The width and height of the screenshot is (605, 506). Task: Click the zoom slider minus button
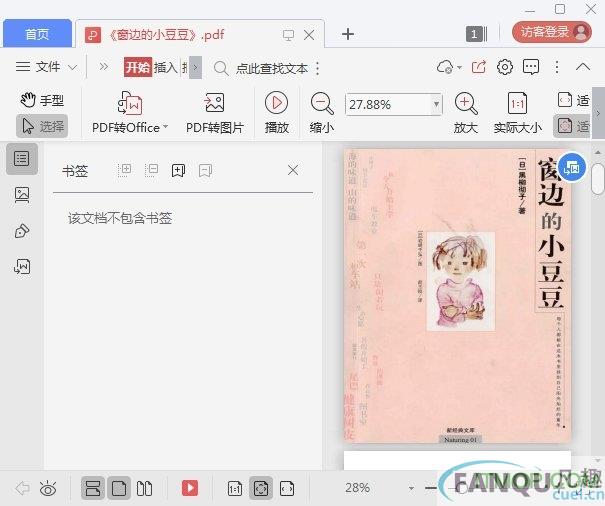431,488
